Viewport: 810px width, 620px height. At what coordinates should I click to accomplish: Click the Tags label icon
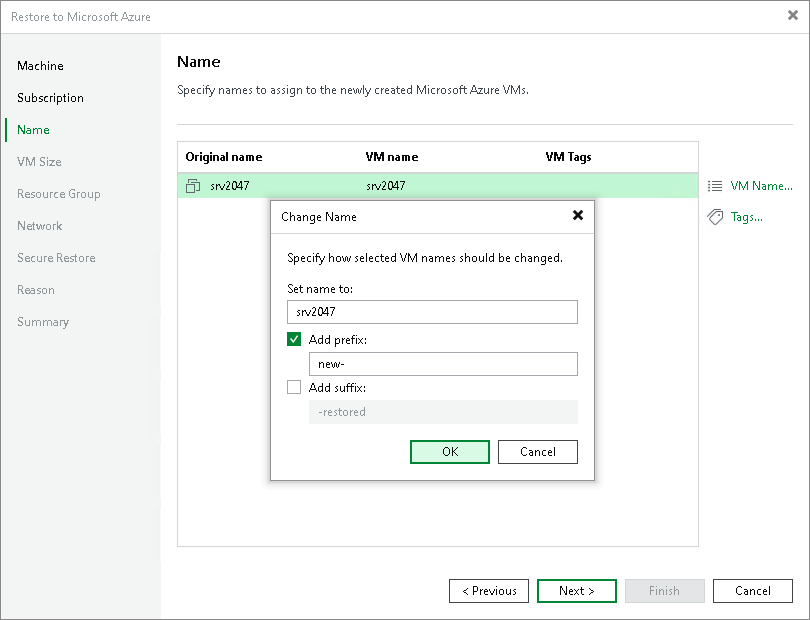[715, 217]
